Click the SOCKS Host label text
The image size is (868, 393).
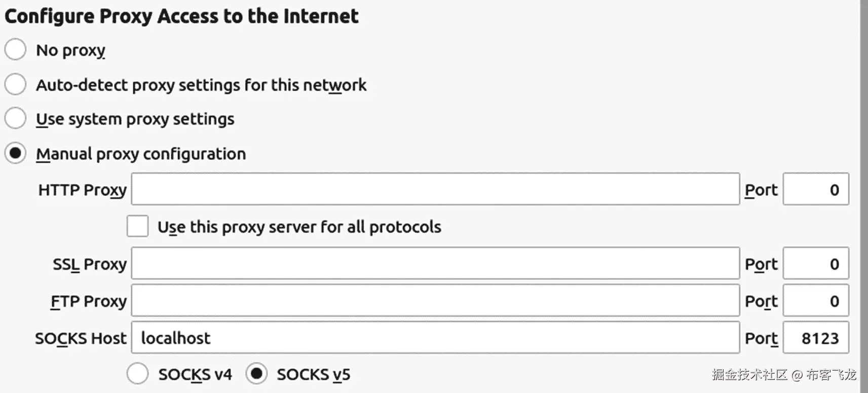(81, 338)
